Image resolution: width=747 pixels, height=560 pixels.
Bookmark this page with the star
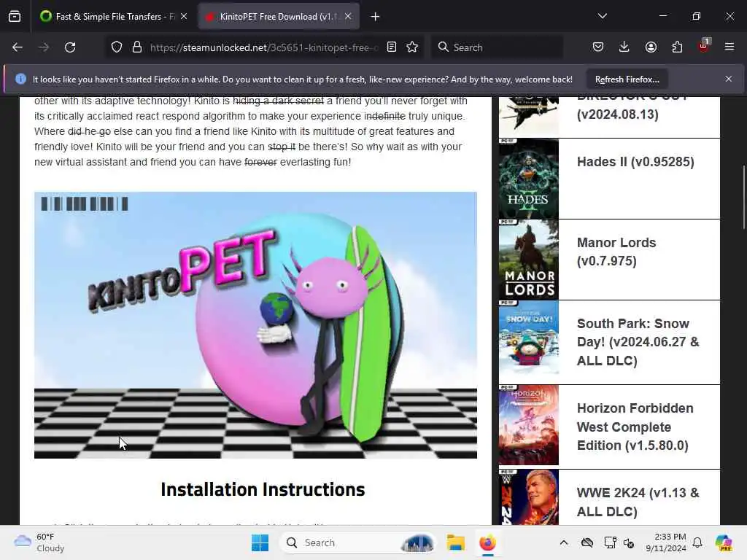413,47
